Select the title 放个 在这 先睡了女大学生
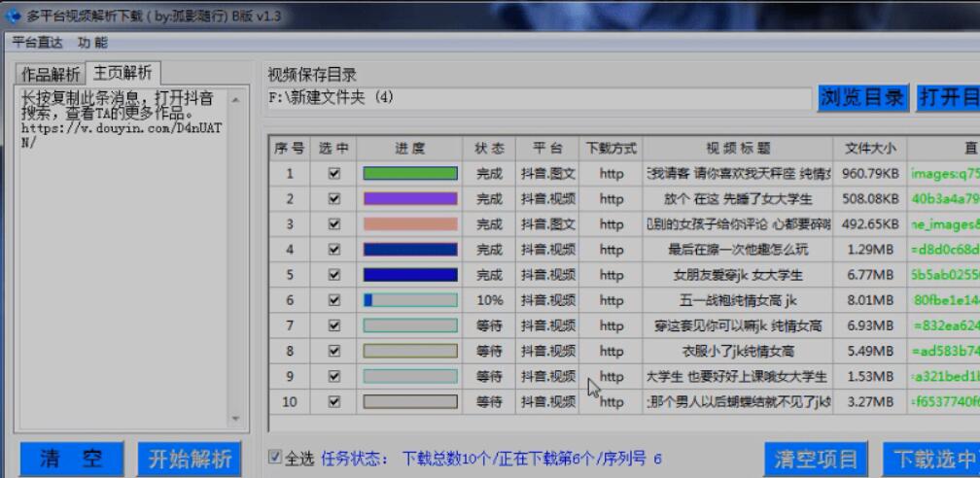The height and width of the screenshot is (478, 980). pyautogui.click(x=738, y=199)
